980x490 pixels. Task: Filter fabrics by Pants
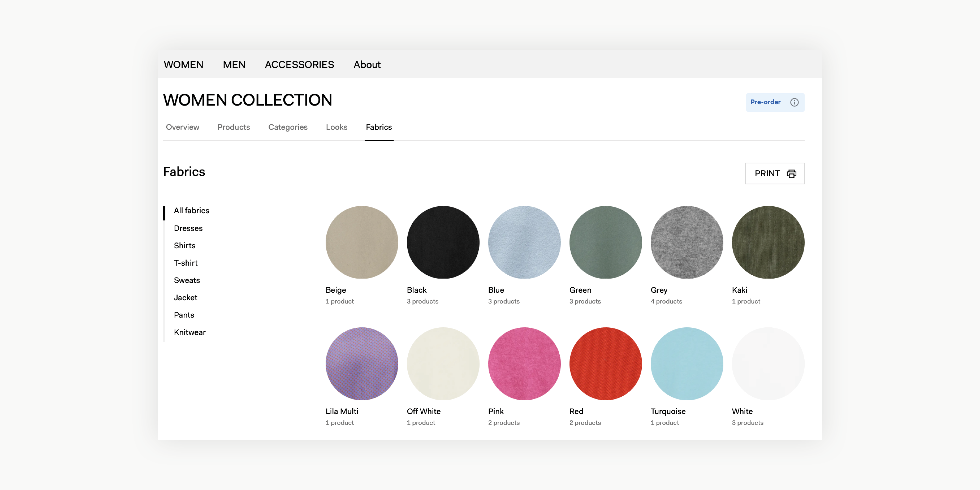point(184,315)
